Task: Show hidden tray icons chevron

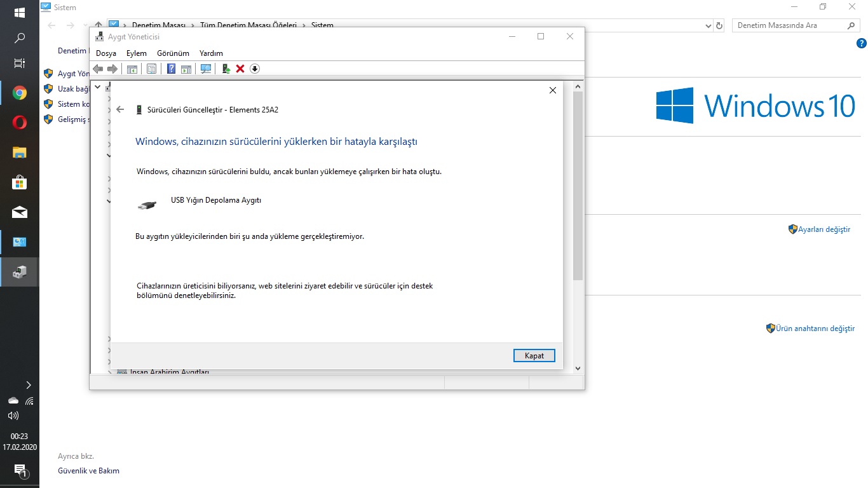Action: tap(29, 385)
